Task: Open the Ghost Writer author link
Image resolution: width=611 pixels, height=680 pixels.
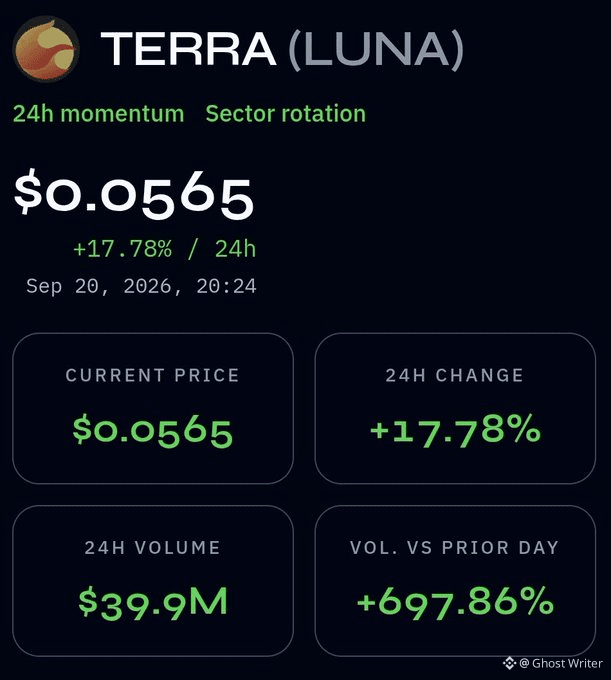Action: 561,663
